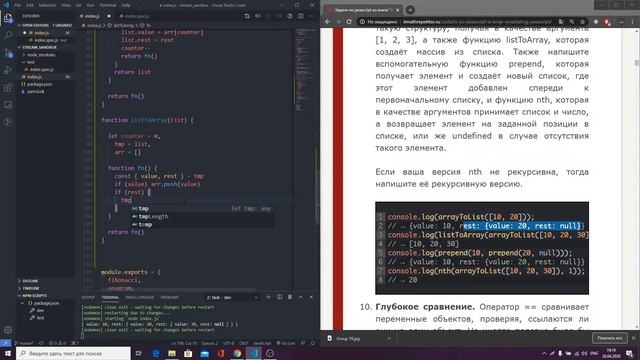
Task: Close the terminal panel
Action: [311, 297]
